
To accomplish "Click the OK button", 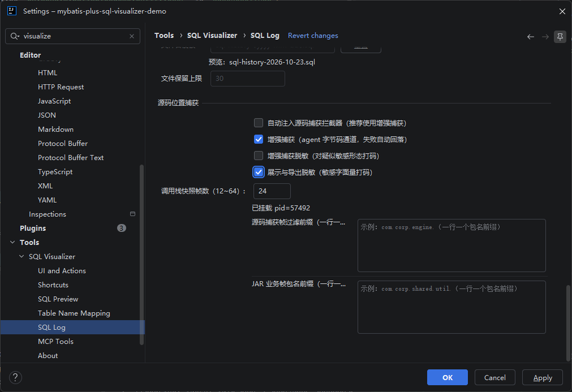I will click(x=447, y=377).
